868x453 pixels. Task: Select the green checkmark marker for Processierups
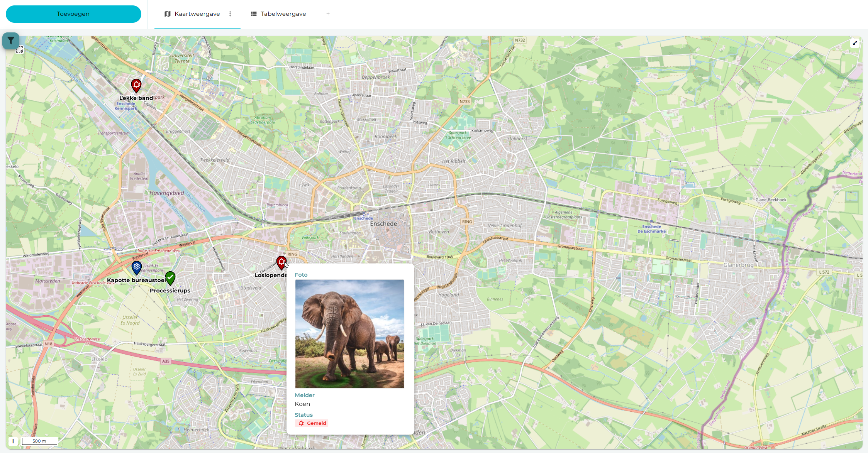coord(170,277)
